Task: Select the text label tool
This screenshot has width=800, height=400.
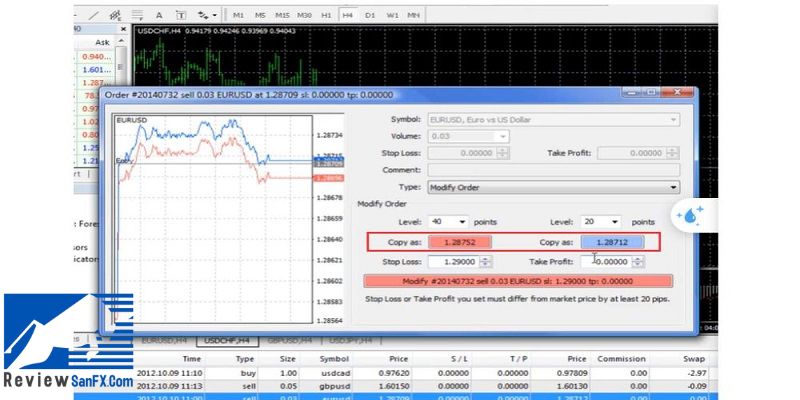Action: (x=181, y=16)
